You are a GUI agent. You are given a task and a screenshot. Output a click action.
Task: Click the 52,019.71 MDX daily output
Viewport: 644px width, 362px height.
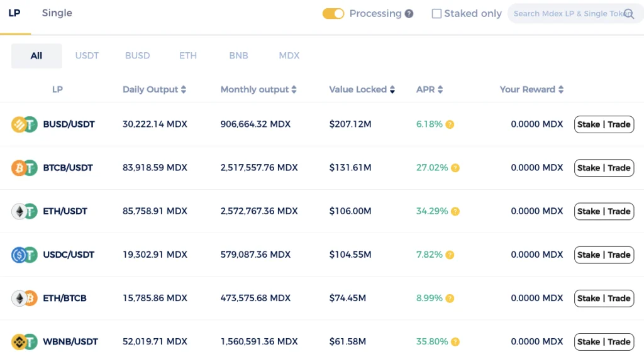pyautogui.click(x=155, y=342)
